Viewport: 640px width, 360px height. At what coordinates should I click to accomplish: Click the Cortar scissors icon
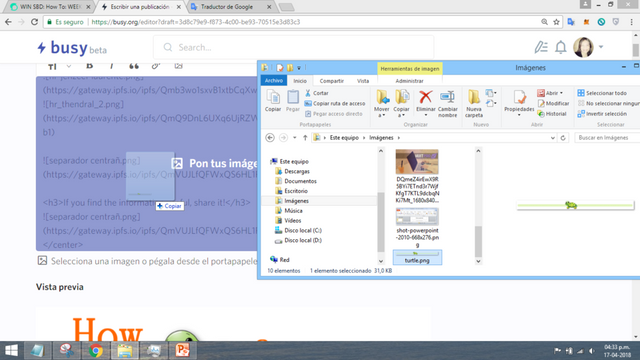tap(308, 93)
